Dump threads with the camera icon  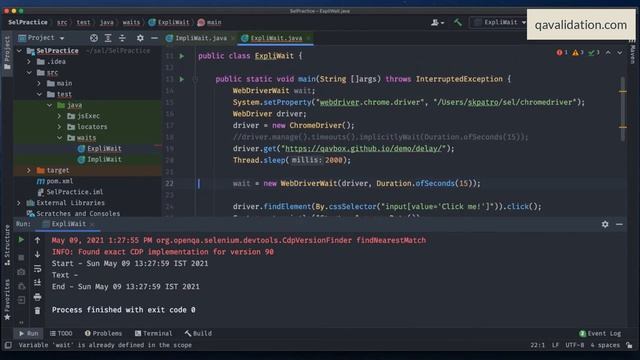pyautogui.click(x=21, y=272)
